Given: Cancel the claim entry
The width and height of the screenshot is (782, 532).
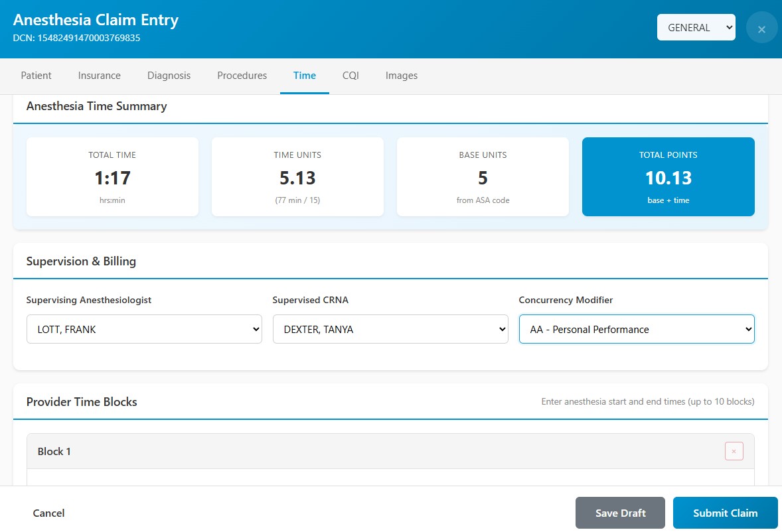Looking at the screenshot, I should [48, 513].
